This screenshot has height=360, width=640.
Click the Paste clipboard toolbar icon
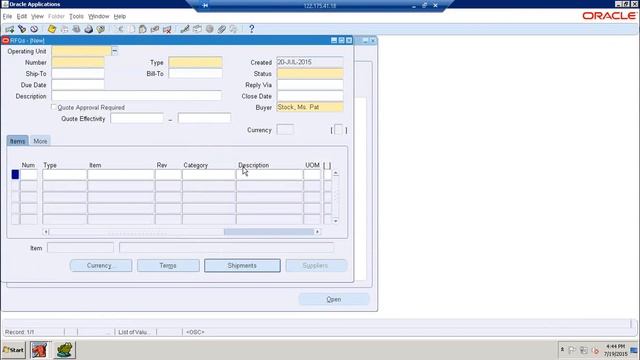[x=142, y=29]
